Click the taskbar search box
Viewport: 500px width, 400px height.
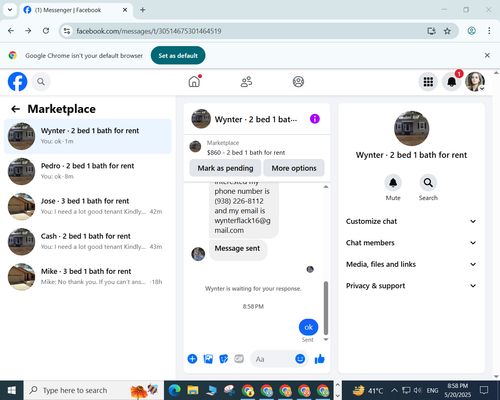click(94, 390)
